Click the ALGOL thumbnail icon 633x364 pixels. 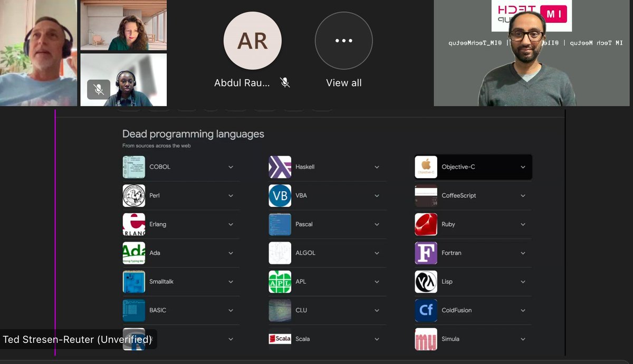click(280, 253)
